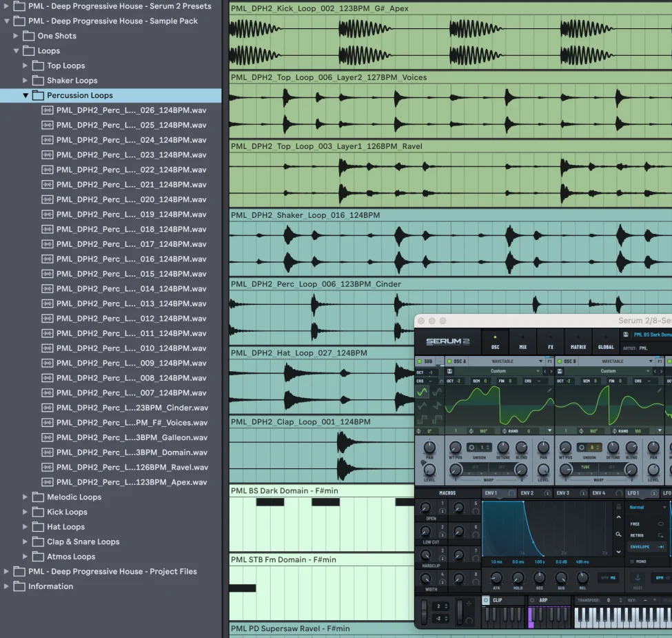The width and height of the screenshot is (672, 638).
Task: Expand the Top Loops folder
Action: pyautogui.click(x=25, y=66)
